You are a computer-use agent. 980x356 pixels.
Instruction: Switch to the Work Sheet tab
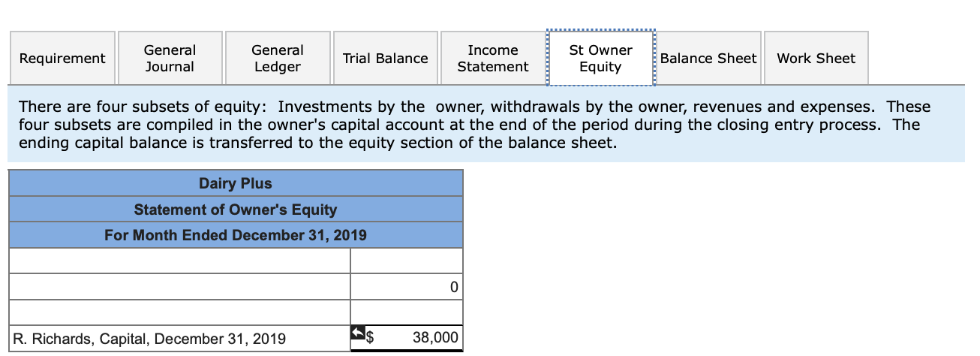816,58
